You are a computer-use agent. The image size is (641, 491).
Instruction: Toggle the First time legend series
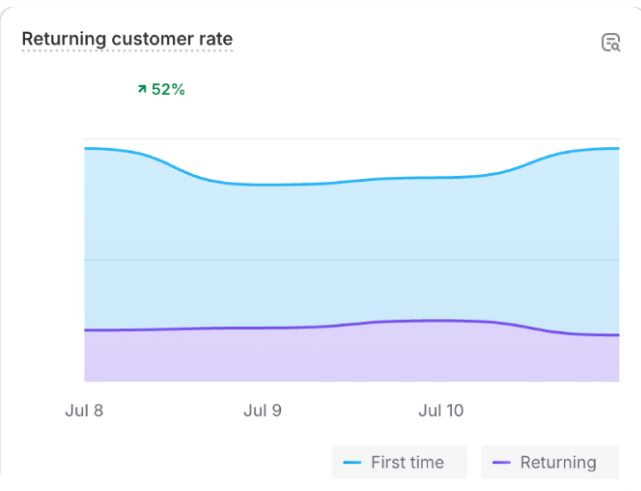[401, 463]
